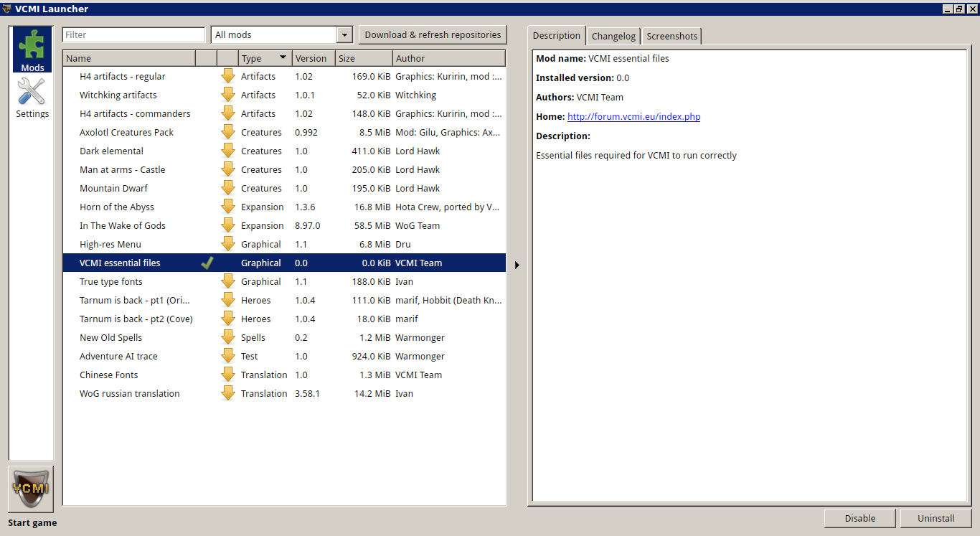Click the VCMI Start game shield icon
Viewport: 980px width, 536px height.
click(31, 489)
